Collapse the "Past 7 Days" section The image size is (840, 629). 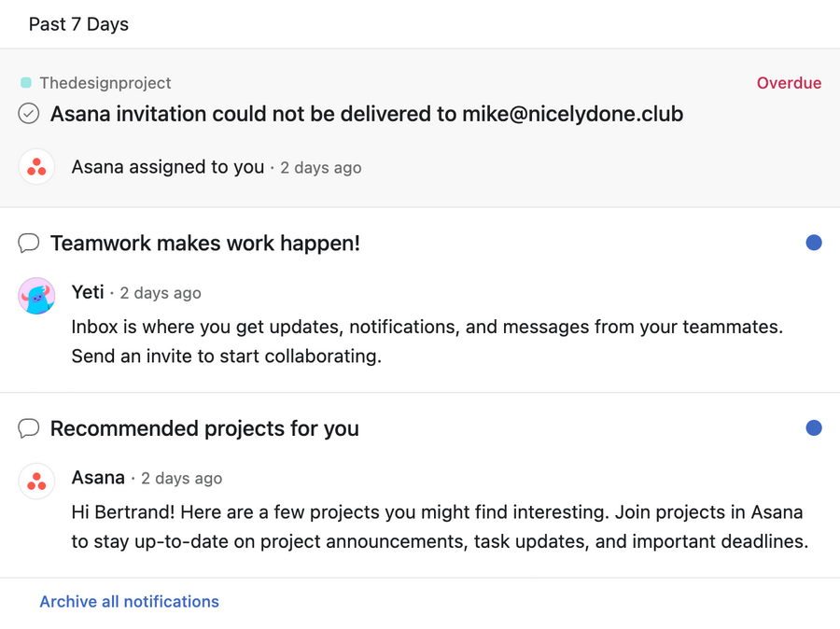(78, 24)
